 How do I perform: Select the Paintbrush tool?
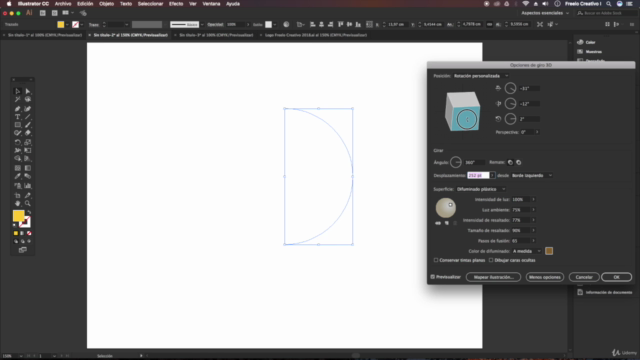pyautogui.click(x=28, y=125)
